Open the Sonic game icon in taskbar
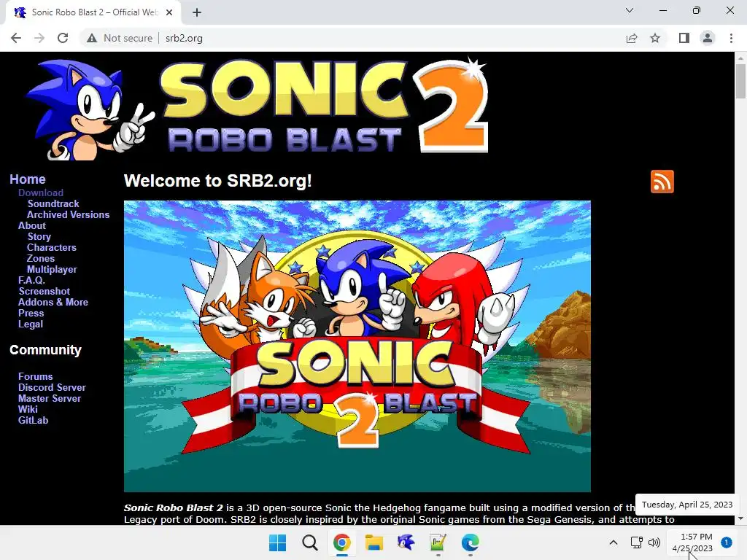The width and height of the screenshot is (747, 560). [406, 542]
